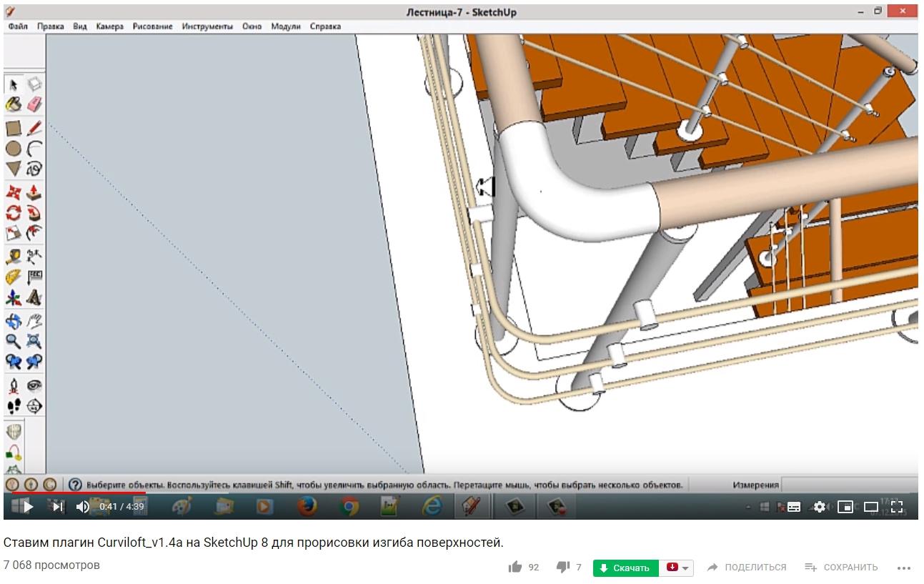Select the 3D Text tool
The width and height of the screenshot is (924, 584).
point(34,297)
